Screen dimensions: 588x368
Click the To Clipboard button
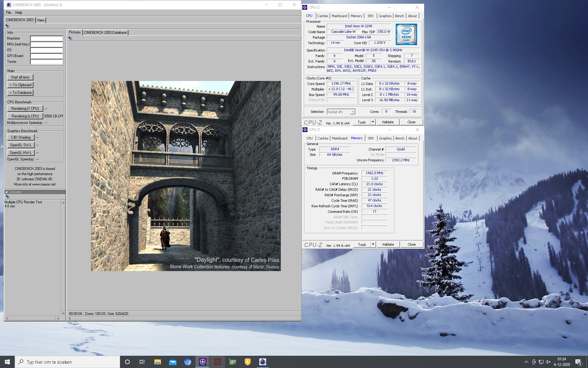20,85
